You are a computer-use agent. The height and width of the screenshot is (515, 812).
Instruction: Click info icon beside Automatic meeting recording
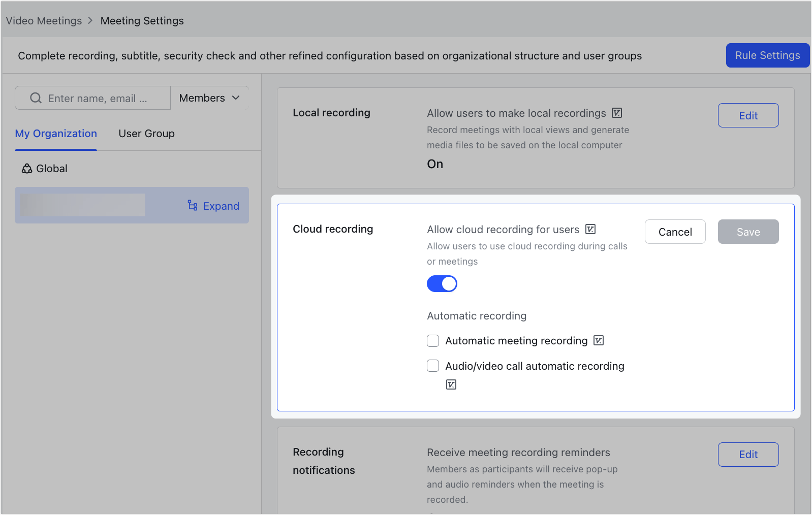(599, 340)
